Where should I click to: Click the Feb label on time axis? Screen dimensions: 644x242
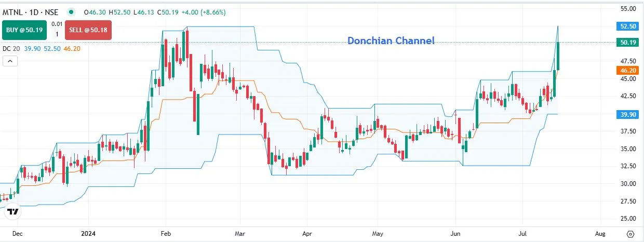click(165, 234)
